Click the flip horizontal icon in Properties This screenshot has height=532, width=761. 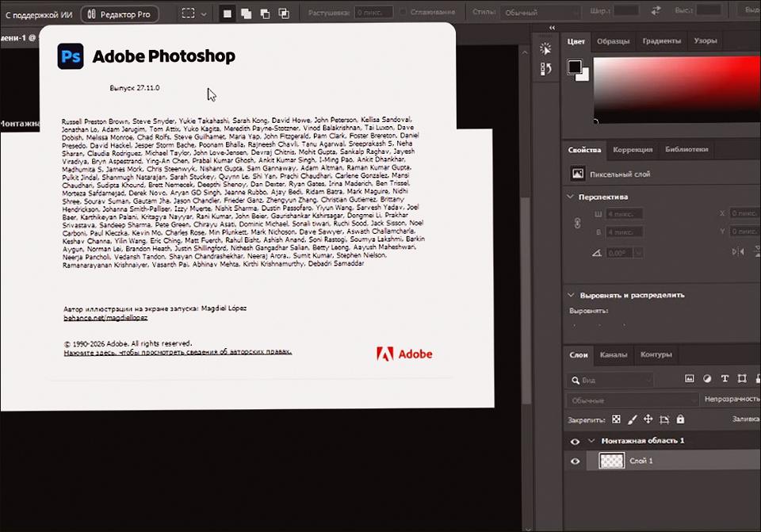[x=738, y=251]
